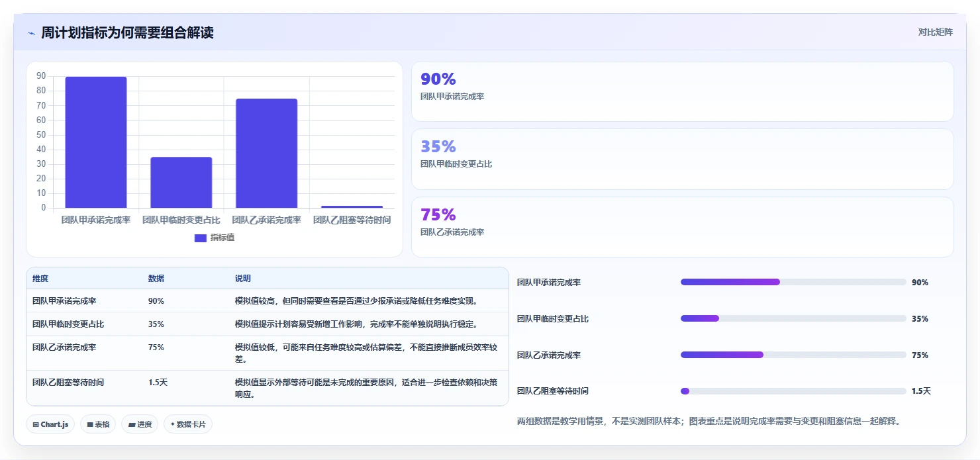This screenshot has width=980, height=460.
Task: Click the 维度 column header
Action: pyautogui.click(x=40, y=279)
